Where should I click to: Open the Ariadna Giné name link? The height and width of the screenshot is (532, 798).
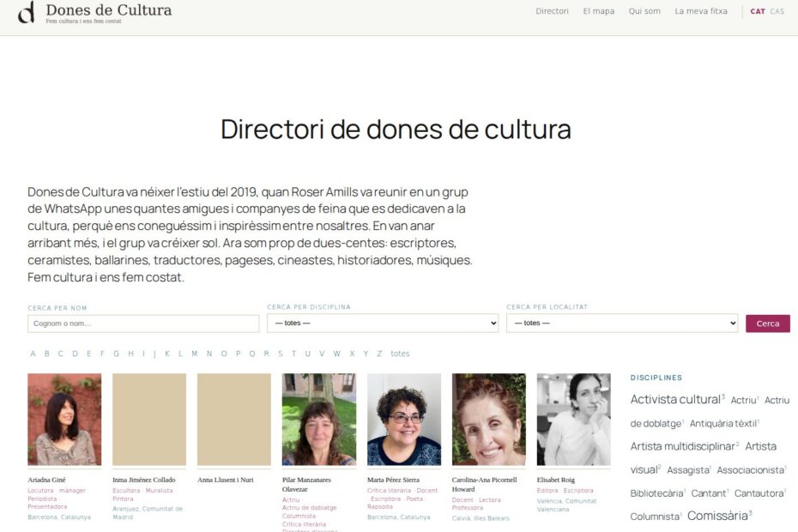[x=46, y=480]
